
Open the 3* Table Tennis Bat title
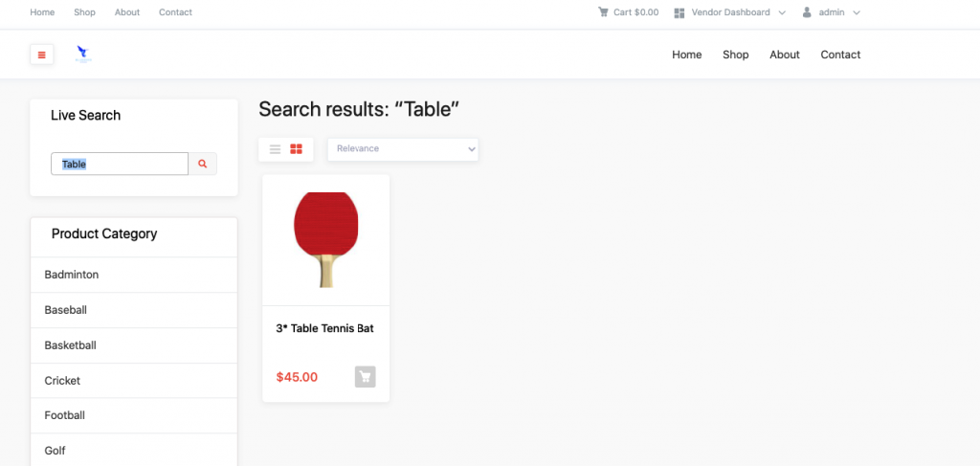pyautogui.click(x=325, y=328)
